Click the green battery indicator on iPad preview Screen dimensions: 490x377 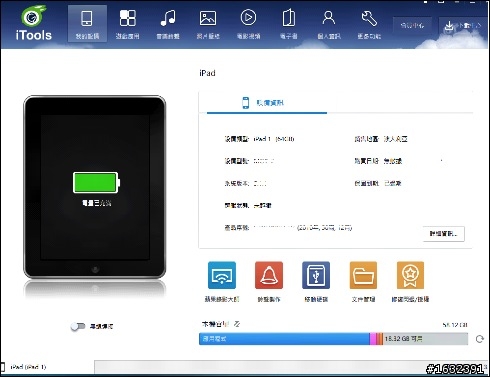[x=96, y=182]
